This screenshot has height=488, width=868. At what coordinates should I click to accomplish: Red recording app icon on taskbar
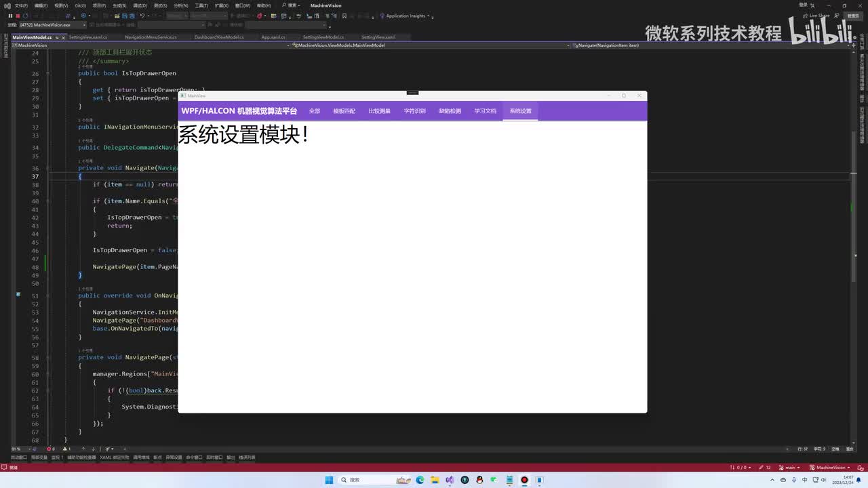point(524,480)
